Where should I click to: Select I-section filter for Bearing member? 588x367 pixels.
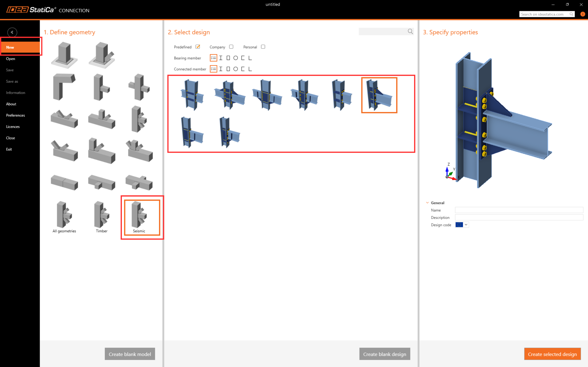(x=221, y=58)
